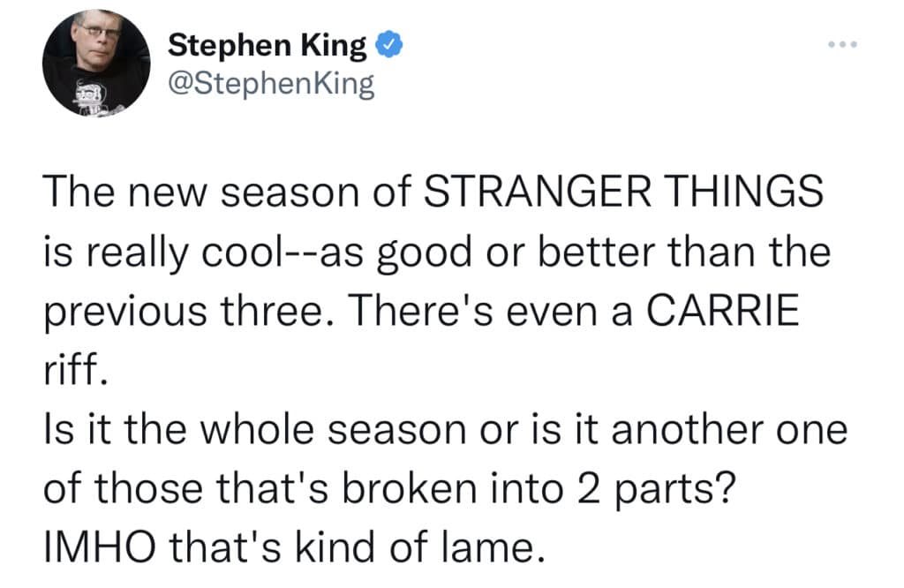Open the @StephenKing handle link
Screen dimensions: 904x588
[x=270, y=85]
